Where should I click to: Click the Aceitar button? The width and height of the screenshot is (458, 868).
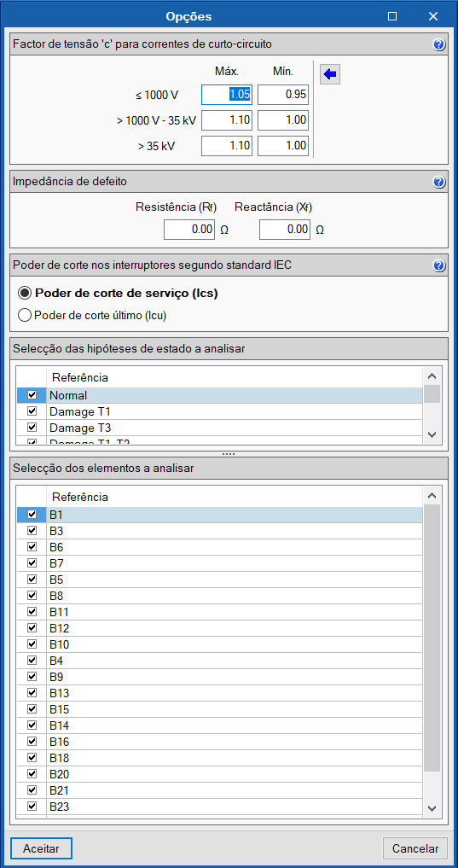[x=42, y=848]
